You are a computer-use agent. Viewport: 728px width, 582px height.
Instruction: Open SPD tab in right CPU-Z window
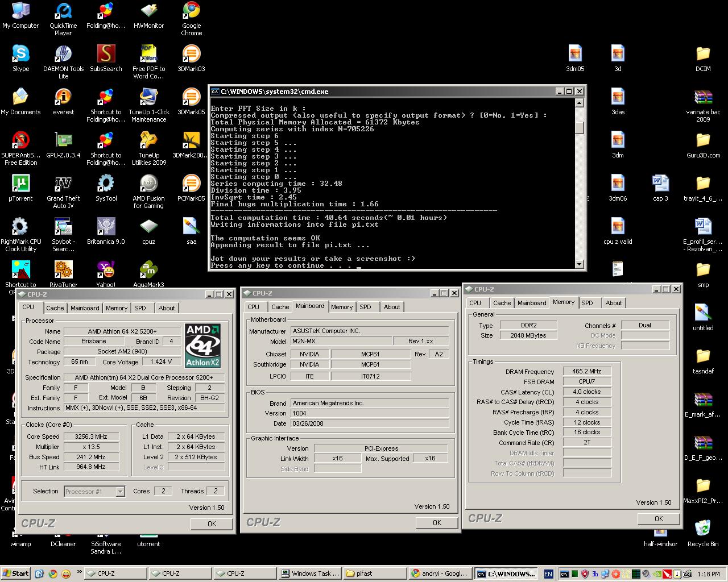point(588,303)
